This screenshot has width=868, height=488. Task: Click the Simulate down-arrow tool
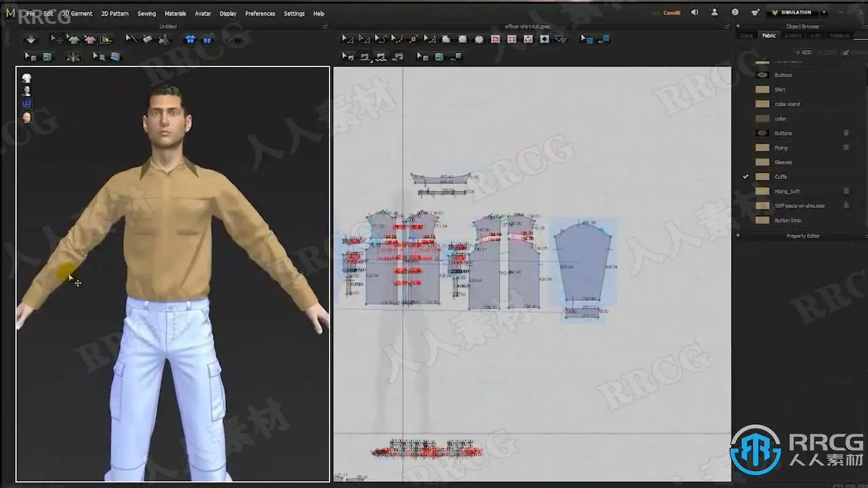[31, 39]
